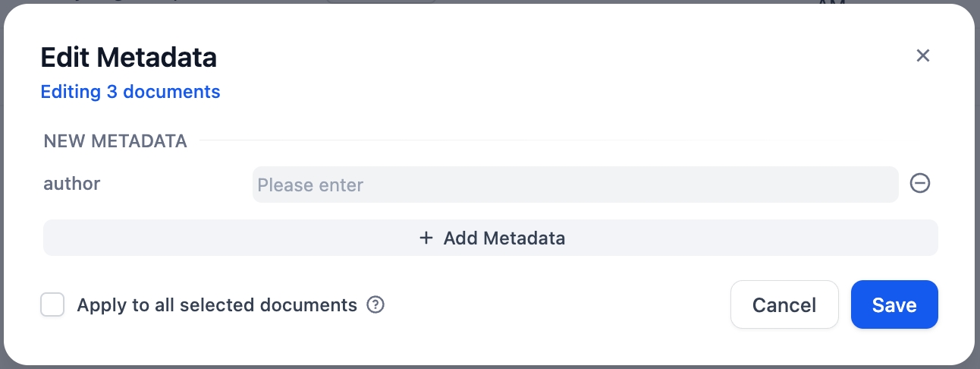The width and height of the screenshot is (980, 369).
Task: Cancel the metadata edits
Action: (x=784, y=305)
